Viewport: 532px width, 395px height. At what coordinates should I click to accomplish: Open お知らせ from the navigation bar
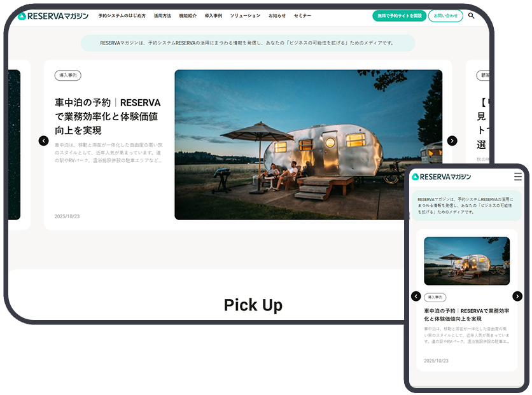(277, 16)
